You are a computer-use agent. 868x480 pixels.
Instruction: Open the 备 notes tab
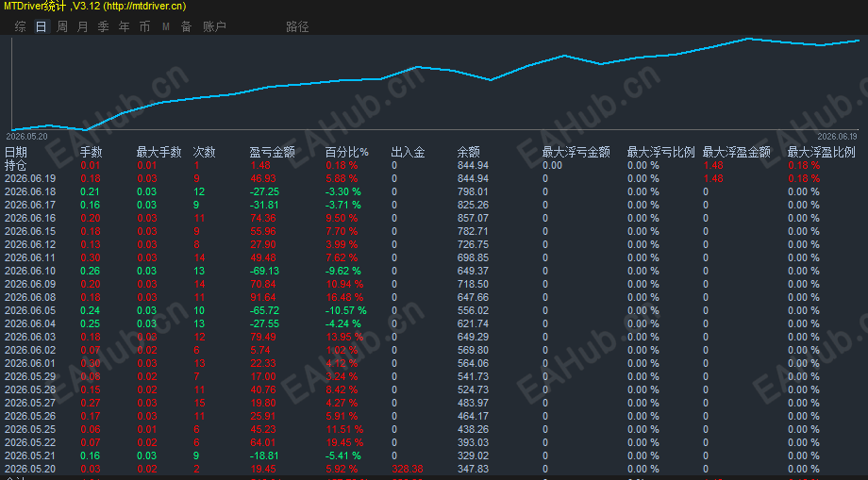[x=187, y=26]
